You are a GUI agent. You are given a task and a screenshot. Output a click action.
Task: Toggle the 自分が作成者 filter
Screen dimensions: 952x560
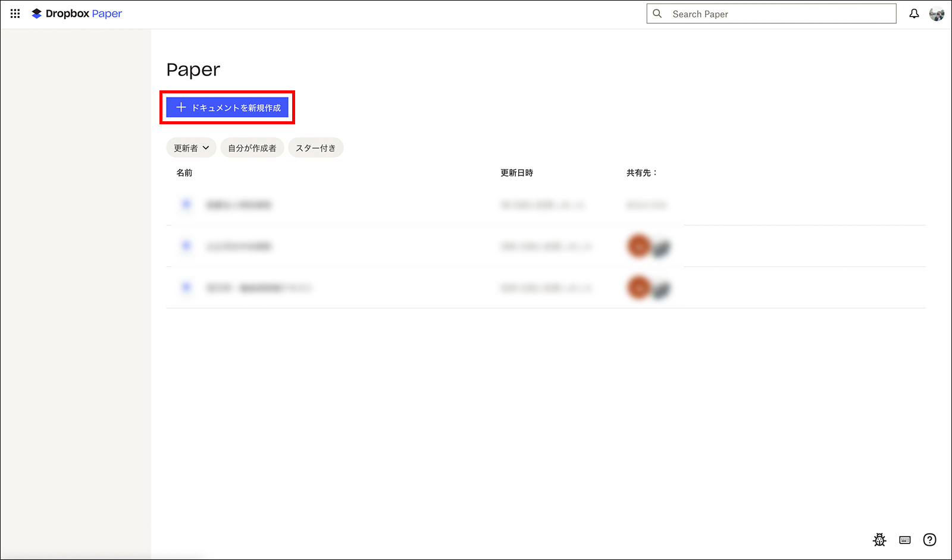point(252,148)
